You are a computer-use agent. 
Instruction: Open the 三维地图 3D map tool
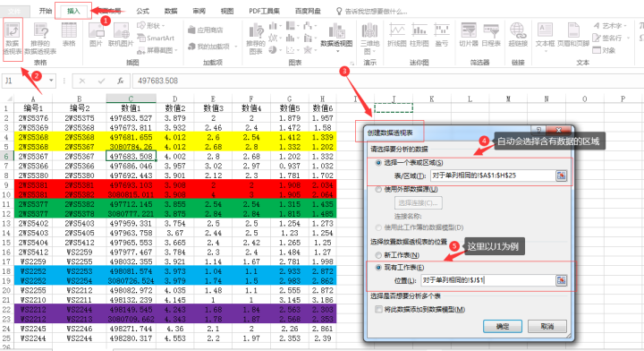tap(369, 39)
